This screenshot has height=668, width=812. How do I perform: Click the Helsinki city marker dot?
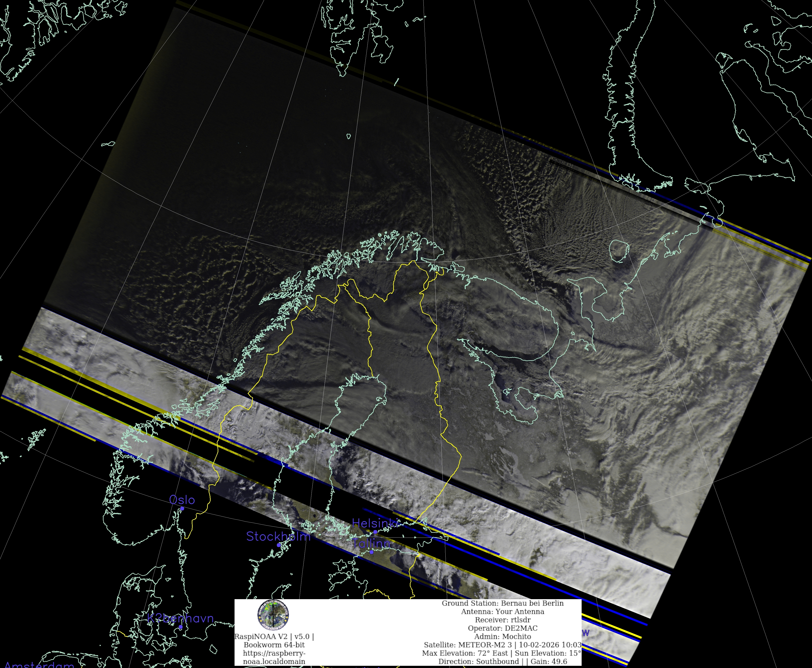pos(375,532)
